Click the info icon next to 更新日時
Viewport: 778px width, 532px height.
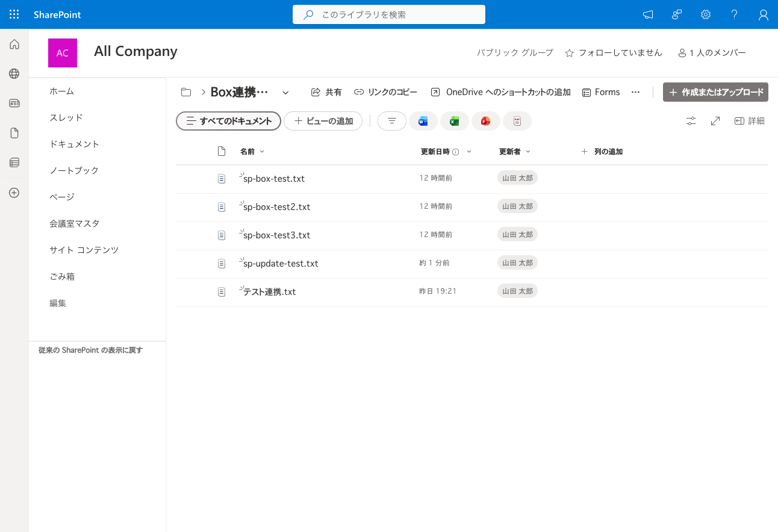(456, 152)
